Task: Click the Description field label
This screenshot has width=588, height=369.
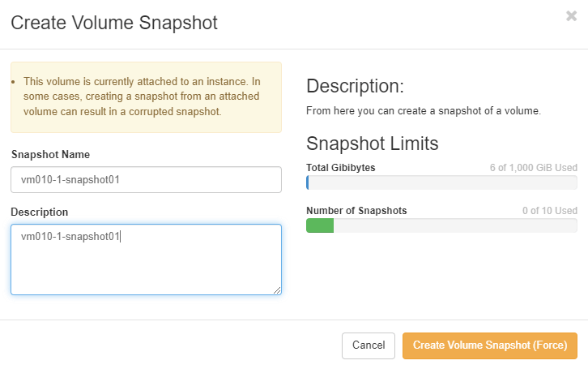Action: pyautogui.click(x=40, y=212)
